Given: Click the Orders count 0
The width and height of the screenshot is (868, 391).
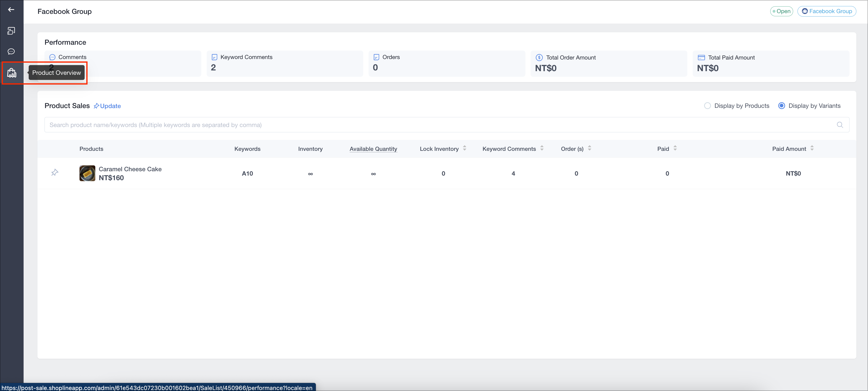Looking at the screenshot, I should [x=375, y=68].
